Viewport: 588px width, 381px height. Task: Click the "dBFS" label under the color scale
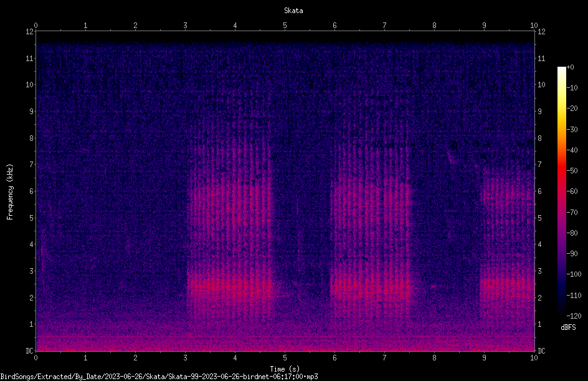568,327
